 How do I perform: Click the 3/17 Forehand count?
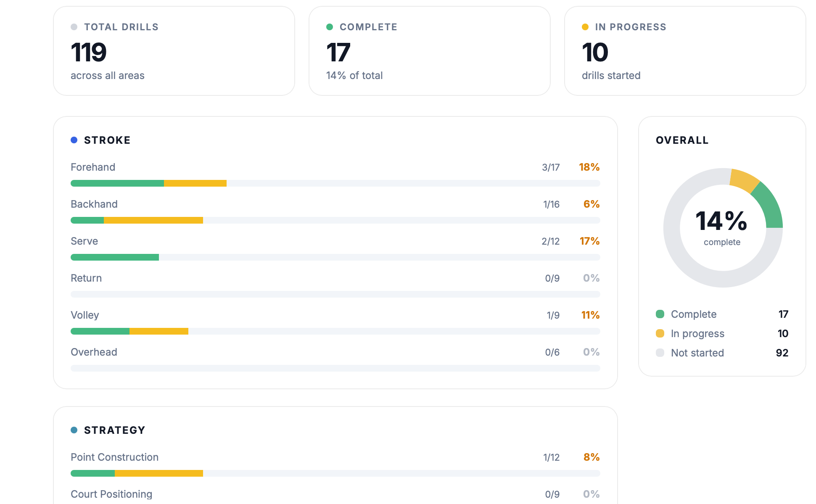pos(551,167)
